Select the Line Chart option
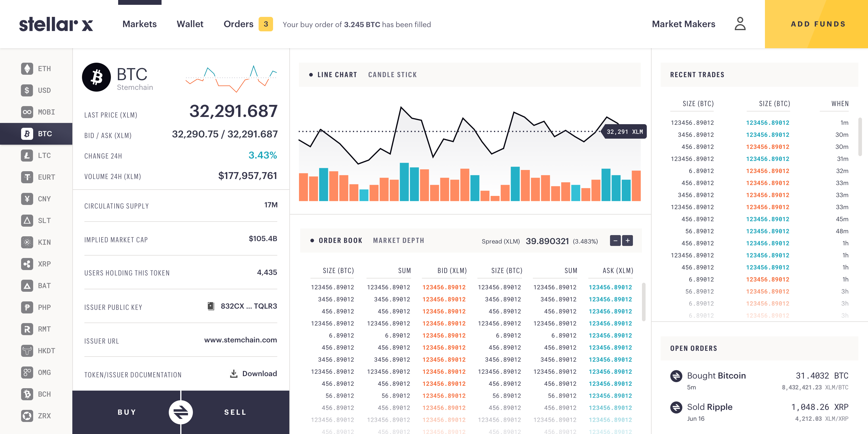Viewport: 868px width, 434px height. pos(337,75)
